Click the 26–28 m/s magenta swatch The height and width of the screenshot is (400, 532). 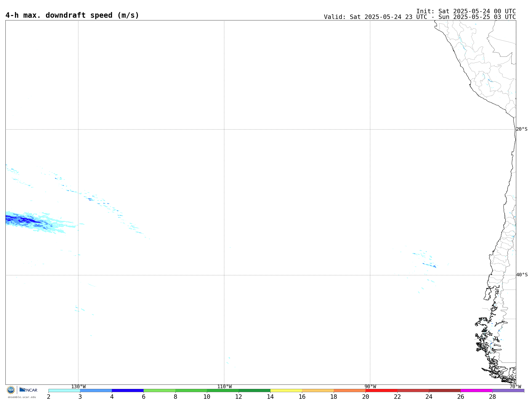pos(476,391)
